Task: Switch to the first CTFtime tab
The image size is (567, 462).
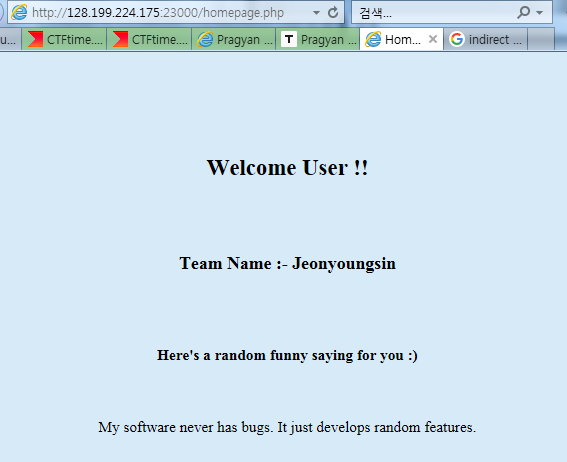Action: [x=64, y=39]
